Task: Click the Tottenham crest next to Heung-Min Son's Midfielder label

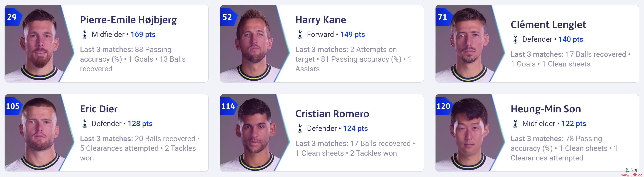Action: point(515,124)
